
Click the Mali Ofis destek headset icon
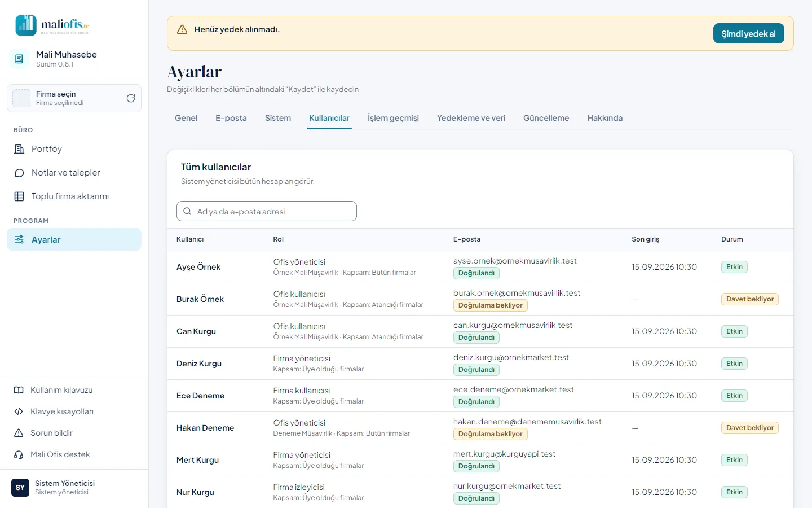click(x=19, y=454)
